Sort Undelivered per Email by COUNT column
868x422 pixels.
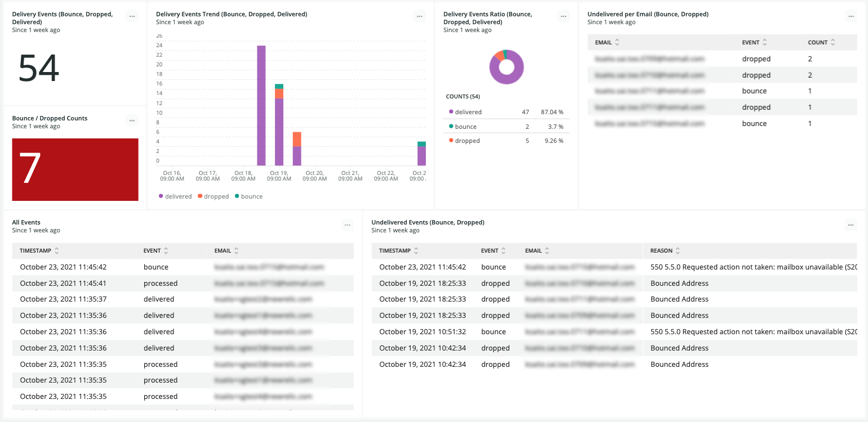(821, 42)
